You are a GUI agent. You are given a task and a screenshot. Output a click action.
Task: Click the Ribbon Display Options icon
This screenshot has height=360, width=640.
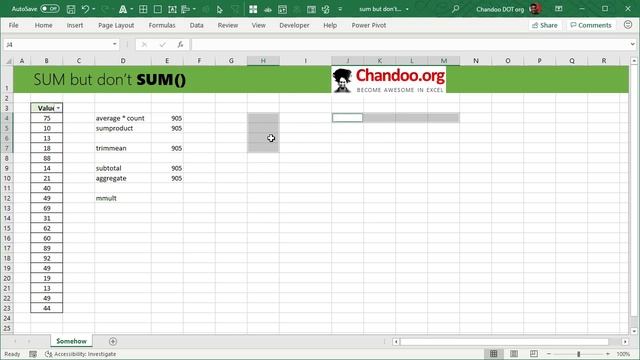tap(558, 9)
